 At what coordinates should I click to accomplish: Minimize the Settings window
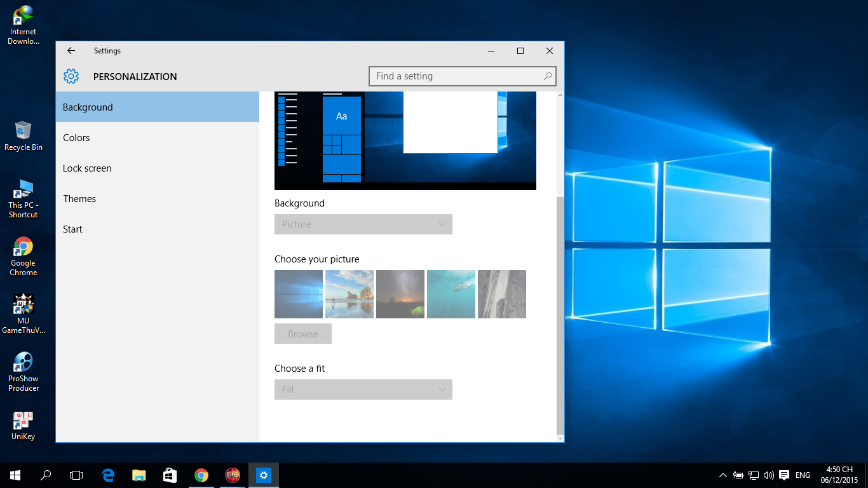(x=491, y=51)
